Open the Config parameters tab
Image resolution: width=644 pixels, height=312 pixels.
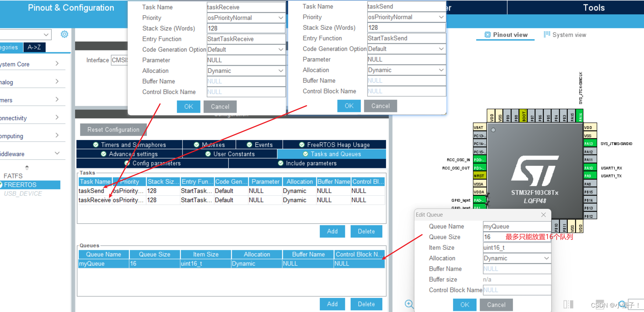[x=152, y=163]
